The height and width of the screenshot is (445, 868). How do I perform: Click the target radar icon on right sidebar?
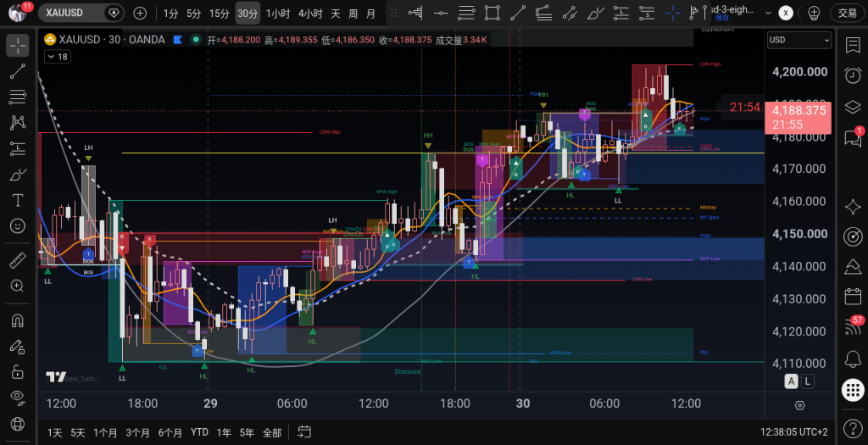click(853, 236)
